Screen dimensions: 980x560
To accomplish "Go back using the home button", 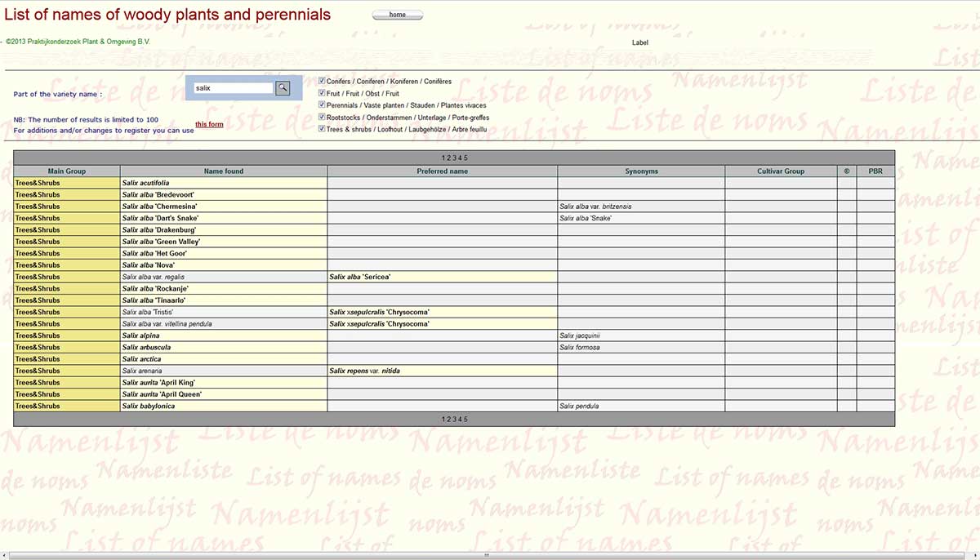I will pyautogui.click(x=398, y=15).
